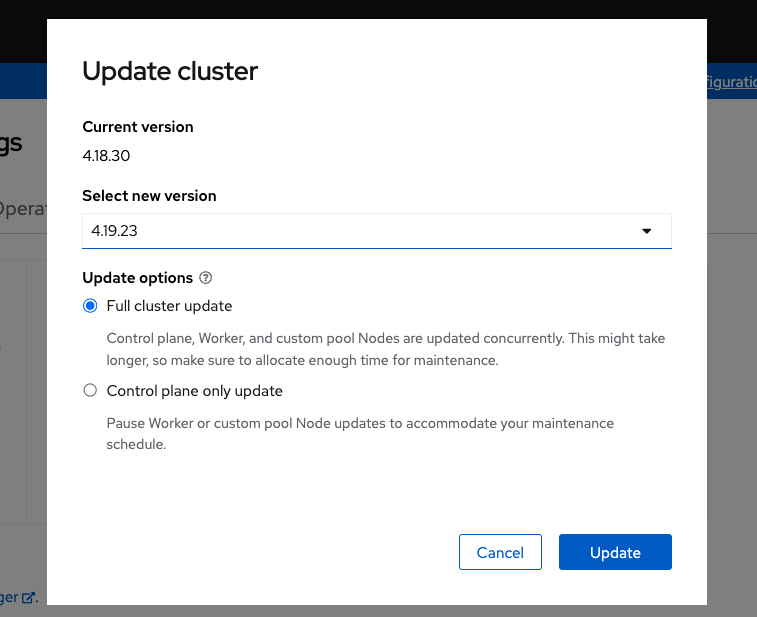Select the Full cluster update radio button
The height and width of the screenshot is (617, 757).
click(x=90, y=306)
